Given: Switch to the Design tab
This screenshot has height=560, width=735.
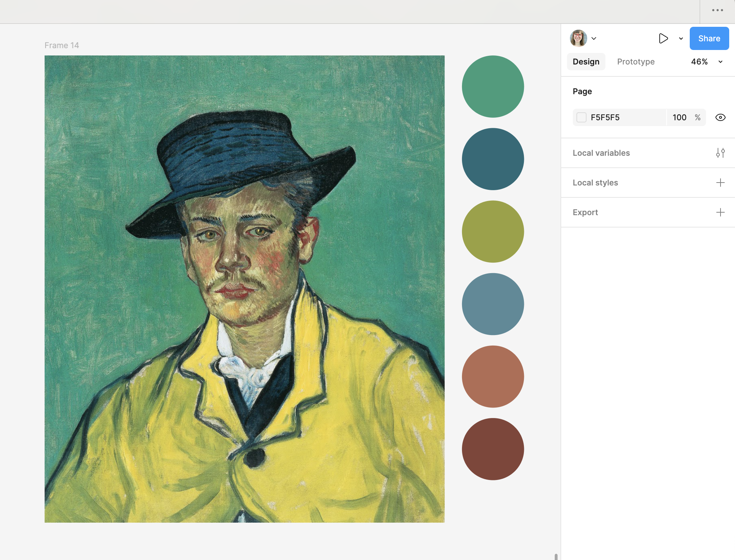Looking at the screenshot, I should 586,62.
